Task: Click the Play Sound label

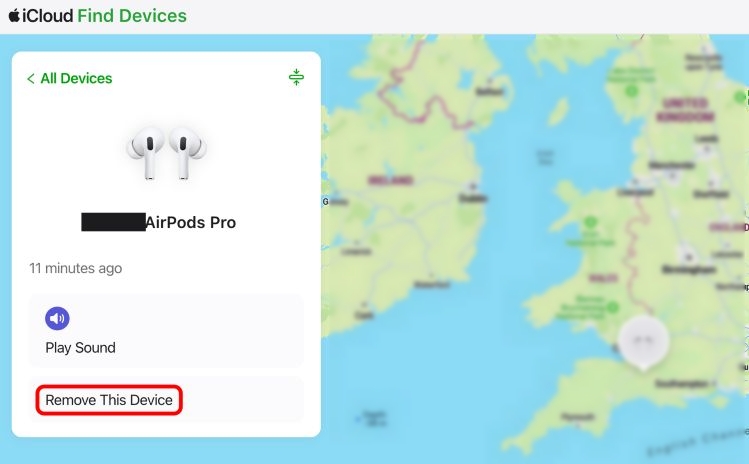Action: [80, 348]
